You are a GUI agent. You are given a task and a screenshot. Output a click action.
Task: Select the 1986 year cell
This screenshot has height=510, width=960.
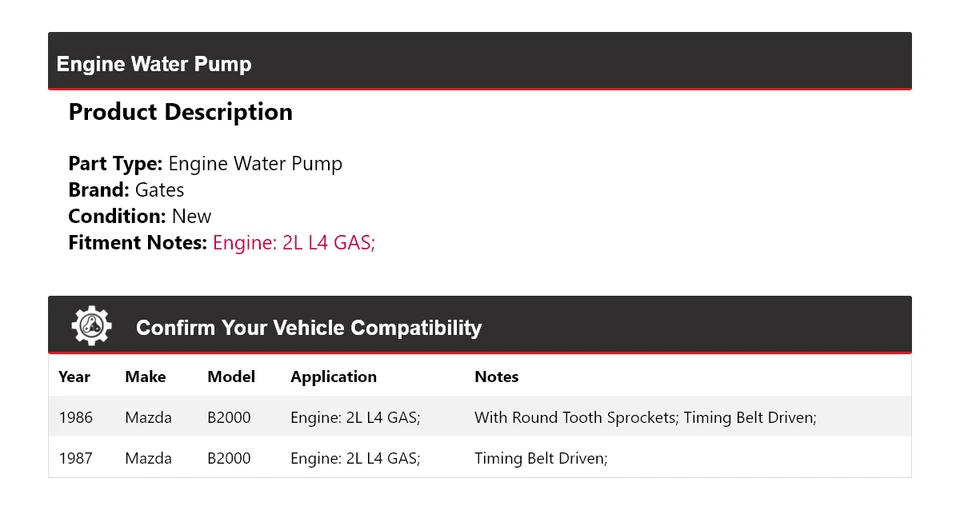coord(75,417)
